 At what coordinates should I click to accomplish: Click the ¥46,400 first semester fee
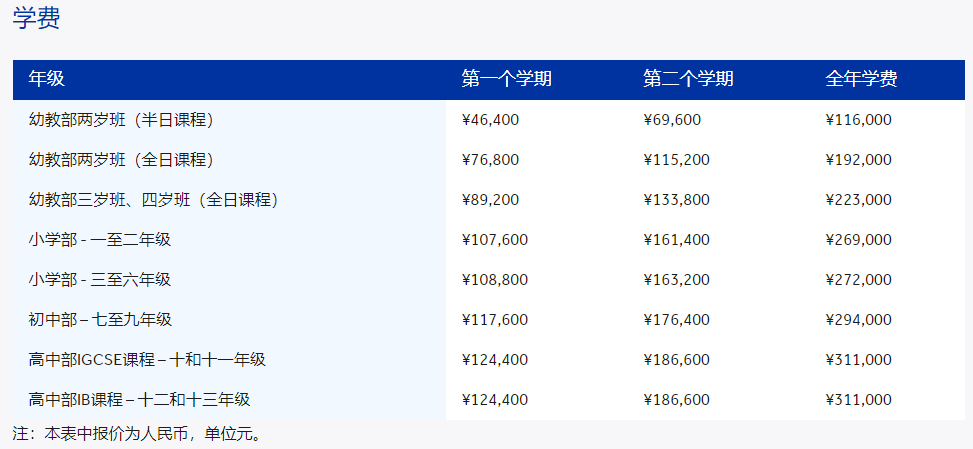pos(490,120)
